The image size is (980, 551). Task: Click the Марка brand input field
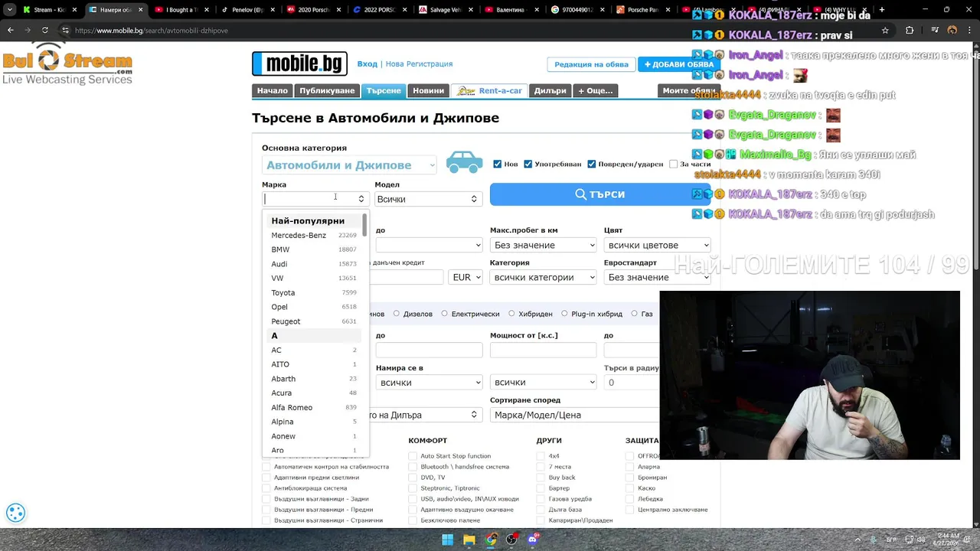point(315,199)
